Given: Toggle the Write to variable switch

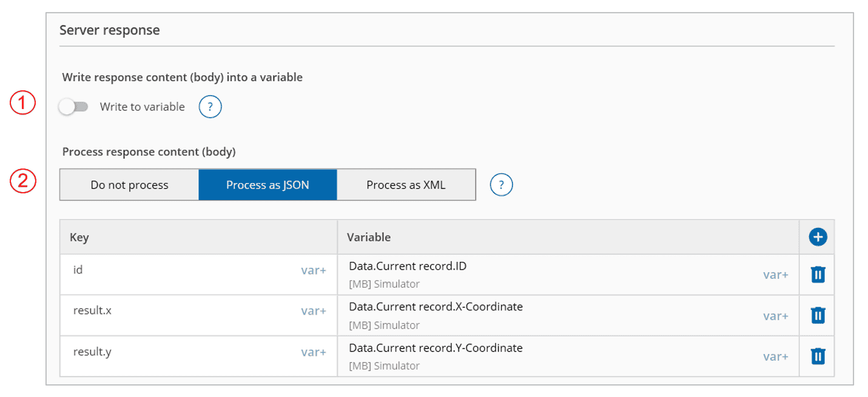Looking at the screenshot, I should (73, 107).
